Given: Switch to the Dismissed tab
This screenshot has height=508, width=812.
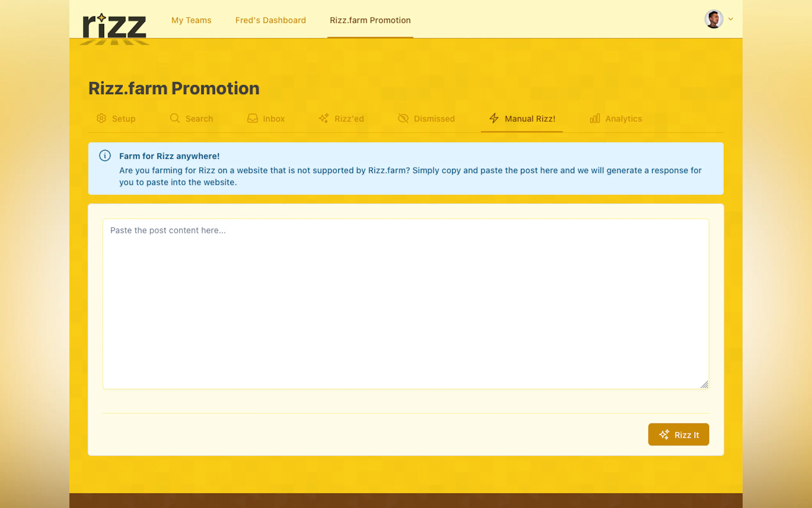Looking at the screenshot, I should click(x=434, y=119).
